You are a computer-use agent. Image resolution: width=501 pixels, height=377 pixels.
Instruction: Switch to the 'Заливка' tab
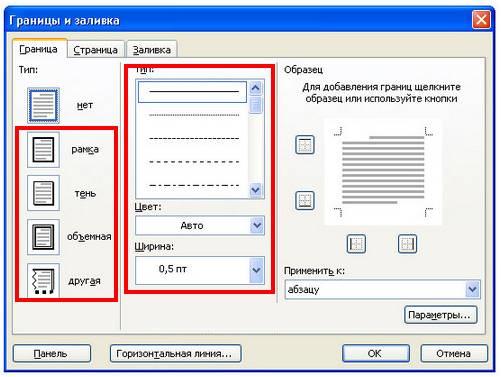pos(152,50)
